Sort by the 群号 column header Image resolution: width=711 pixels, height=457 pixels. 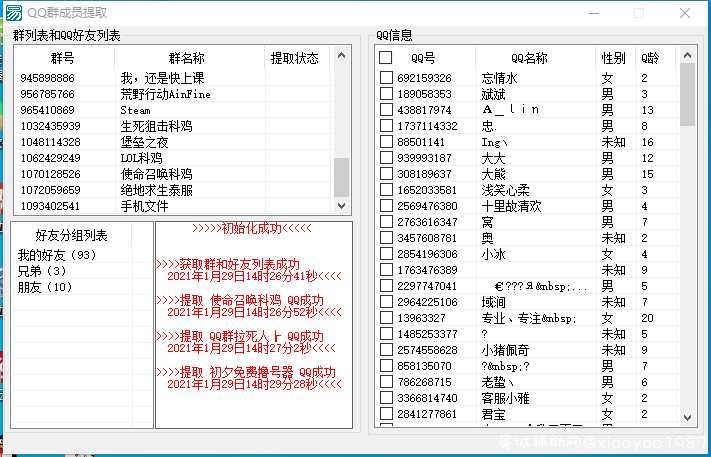[63, 58]
